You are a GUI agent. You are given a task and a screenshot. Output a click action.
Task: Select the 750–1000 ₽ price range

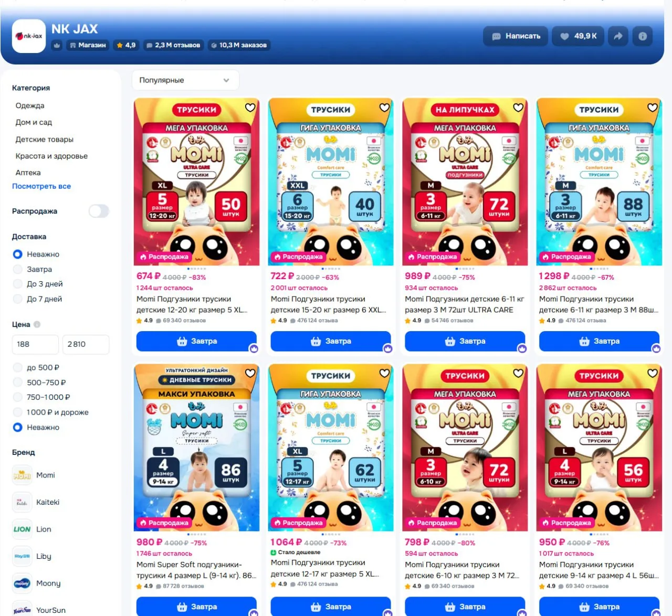pos(17,397)
